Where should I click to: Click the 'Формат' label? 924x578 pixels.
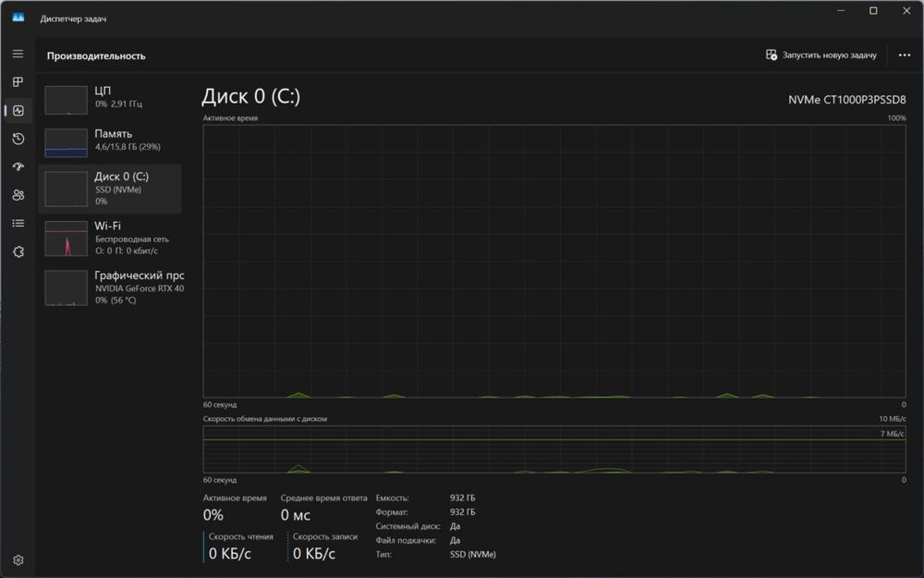(x=392, y=512)
